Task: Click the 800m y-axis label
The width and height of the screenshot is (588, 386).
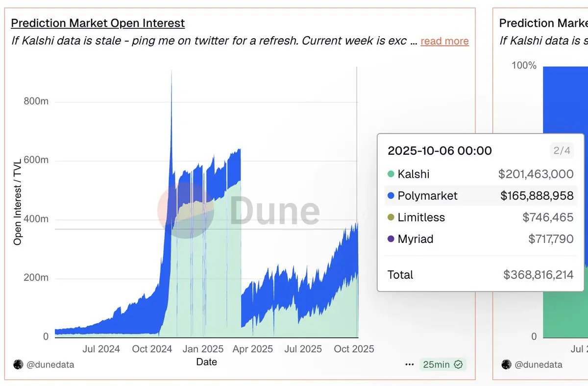Action: 36,101
